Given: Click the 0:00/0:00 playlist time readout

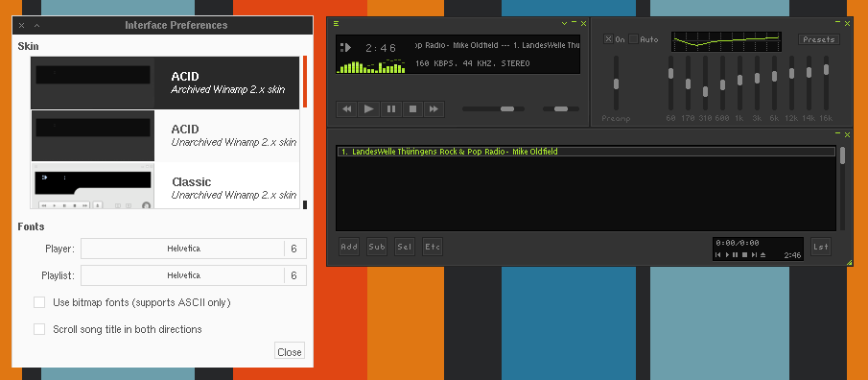Looking at the screenshot, I should (x=738, y=243).
